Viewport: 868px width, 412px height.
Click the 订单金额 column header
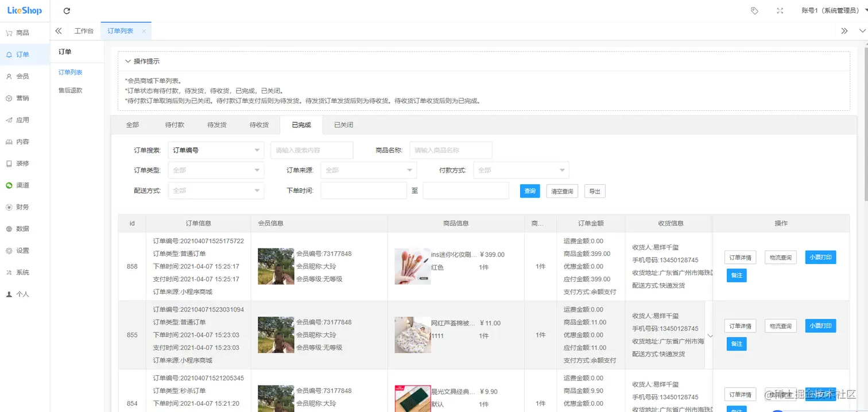click(591, 223)
